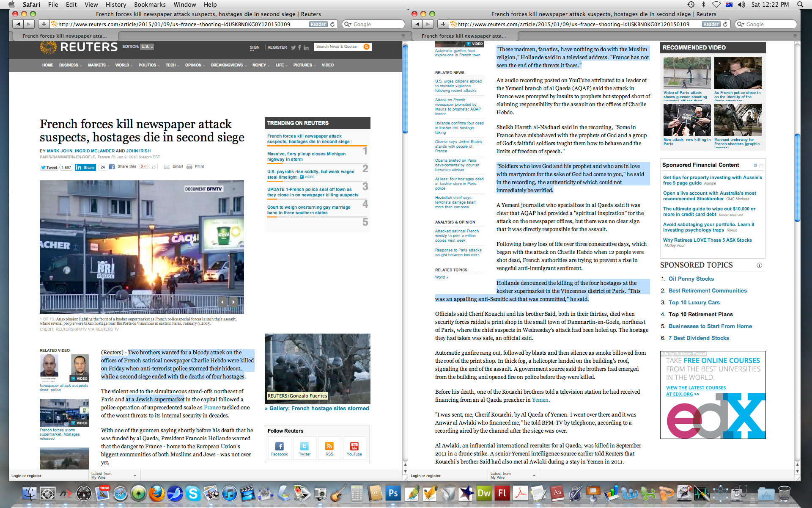
Task: Open the Bookmarks menu
Action: (150, 4)
